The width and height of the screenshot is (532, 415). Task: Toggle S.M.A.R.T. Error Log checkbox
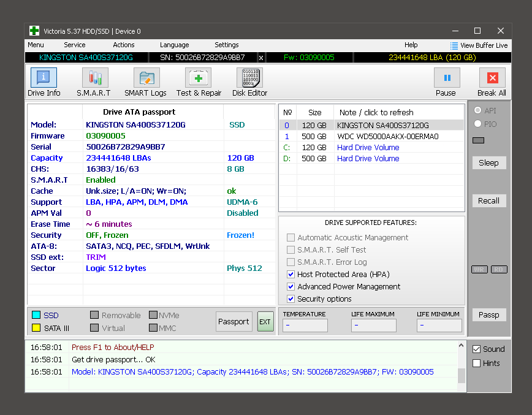pyautogui.click(x=291, y=262)
